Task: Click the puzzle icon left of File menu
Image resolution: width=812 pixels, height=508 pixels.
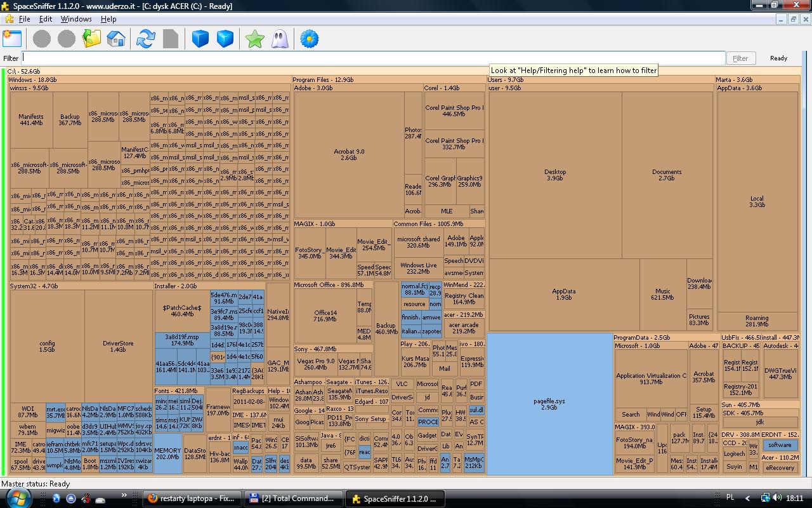Action: coord(9,19)
